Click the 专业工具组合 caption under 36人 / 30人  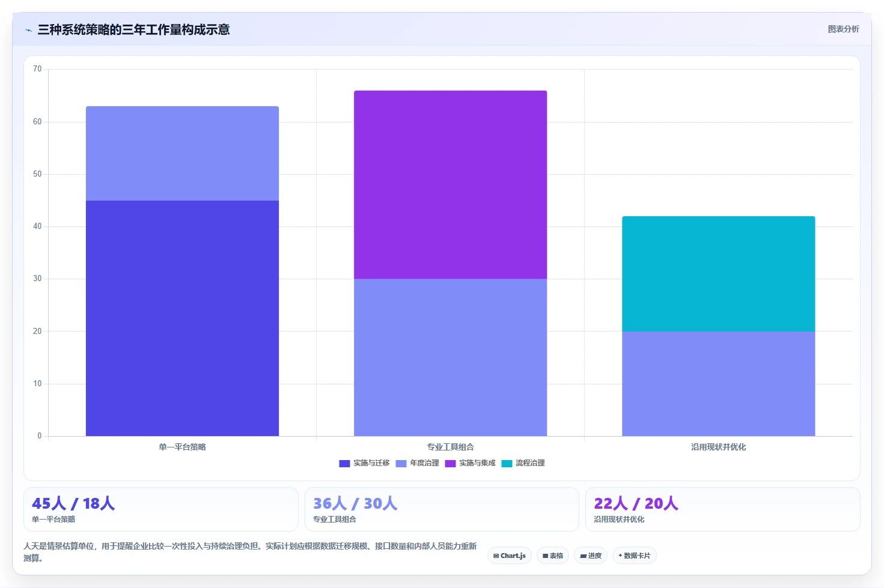click(x=334, y=520)
